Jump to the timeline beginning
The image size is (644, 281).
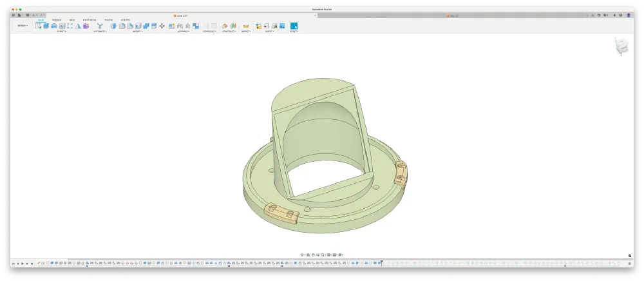point(13,263)
